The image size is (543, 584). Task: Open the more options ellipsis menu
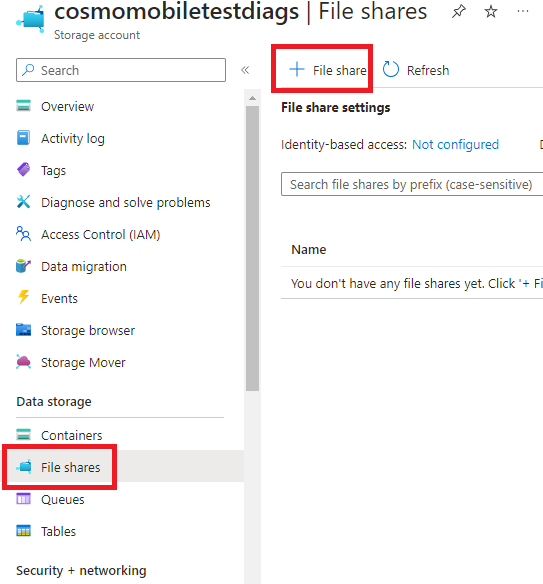click(x=523, y=12)
